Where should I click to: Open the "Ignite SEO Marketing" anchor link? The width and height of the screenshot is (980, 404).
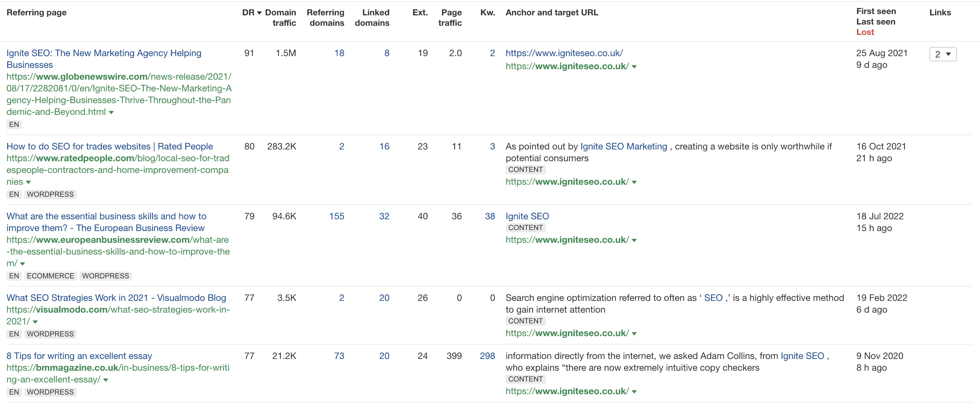click(623, 146)
